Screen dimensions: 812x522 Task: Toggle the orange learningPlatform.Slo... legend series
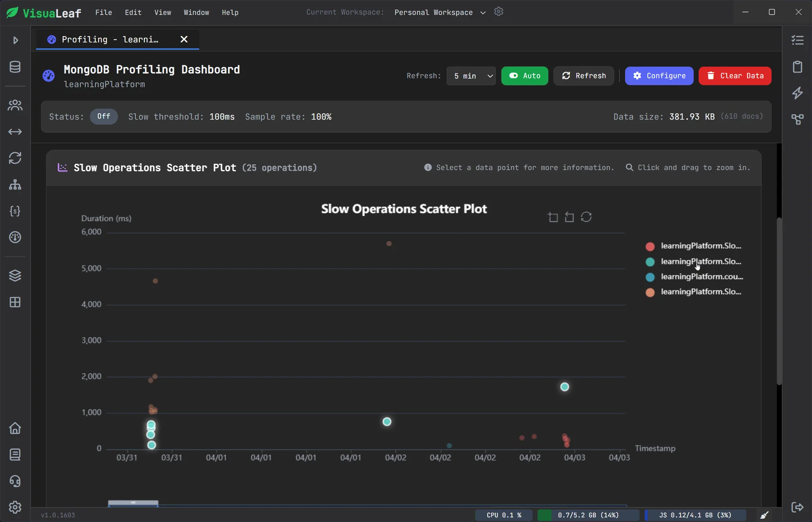[694, 292]
